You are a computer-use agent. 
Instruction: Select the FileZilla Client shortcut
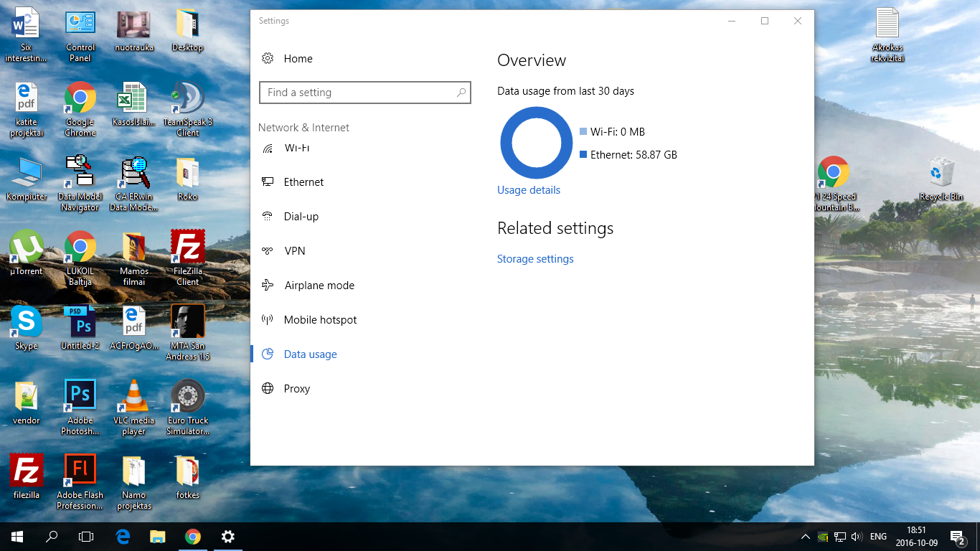[x=188, y=258]
